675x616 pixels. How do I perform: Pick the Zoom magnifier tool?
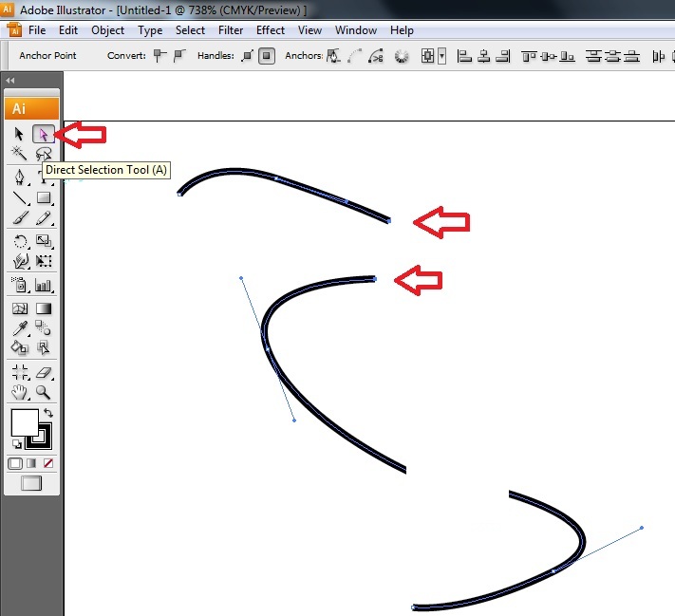[43, 392]
